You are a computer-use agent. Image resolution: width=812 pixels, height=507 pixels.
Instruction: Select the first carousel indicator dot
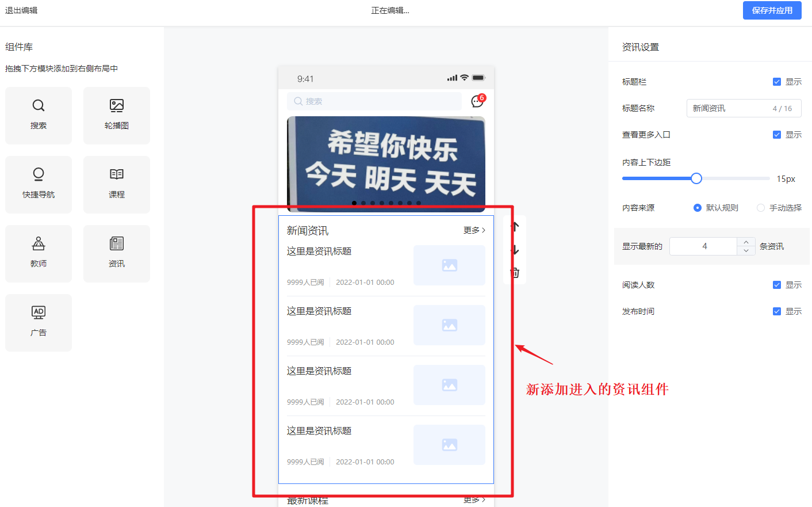(354, 203)
